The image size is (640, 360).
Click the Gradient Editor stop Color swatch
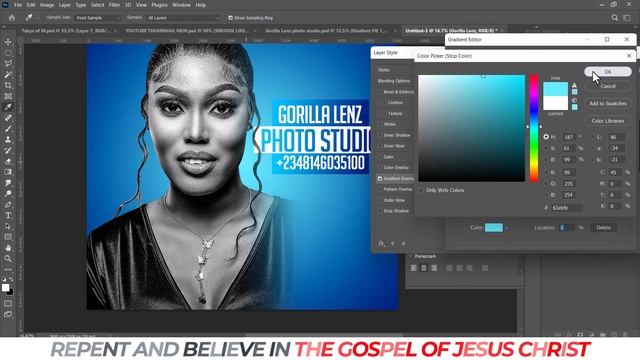[x=494, y=228]
